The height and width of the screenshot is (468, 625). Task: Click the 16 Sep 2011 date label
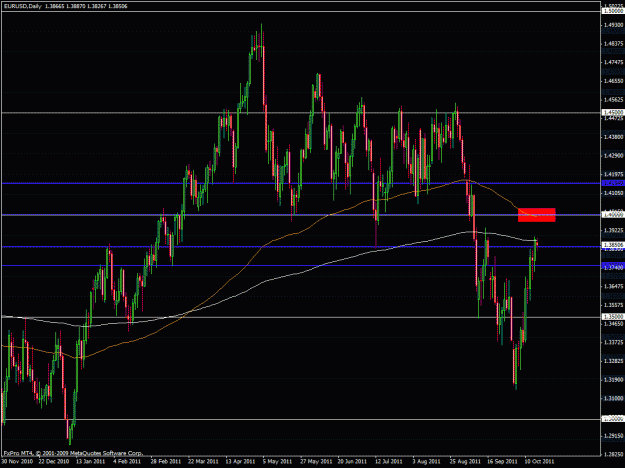tap(502, 461)
